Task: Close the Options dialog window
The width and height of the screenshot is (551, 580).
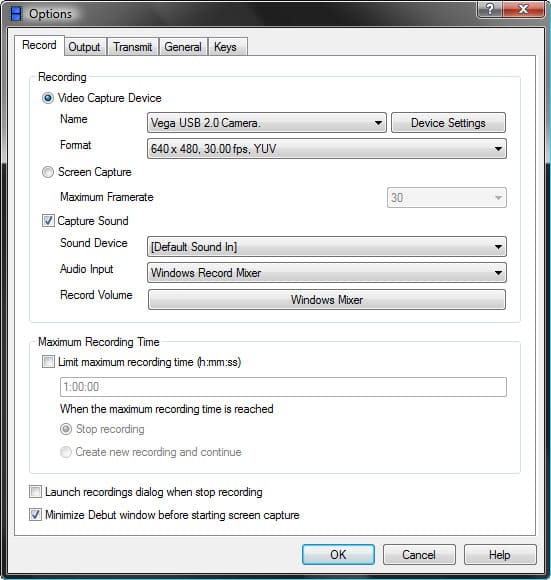Action: click(x=523, y=9)
